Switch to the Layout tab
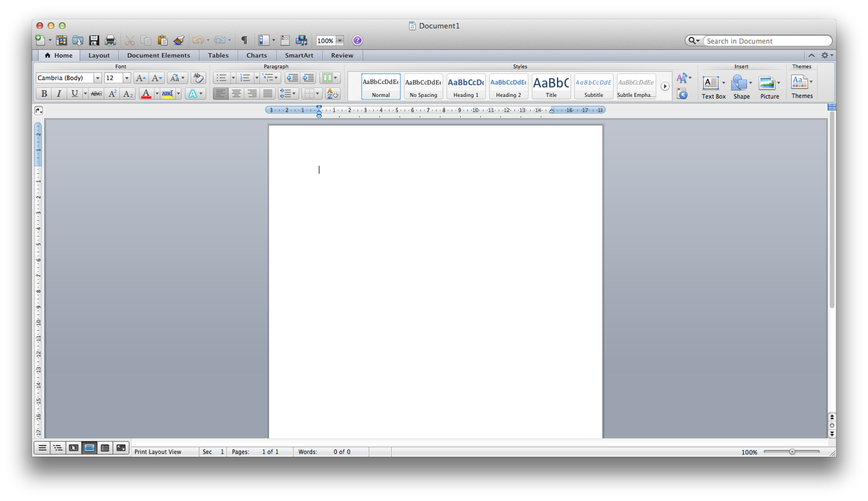 [x=99, y=55]
